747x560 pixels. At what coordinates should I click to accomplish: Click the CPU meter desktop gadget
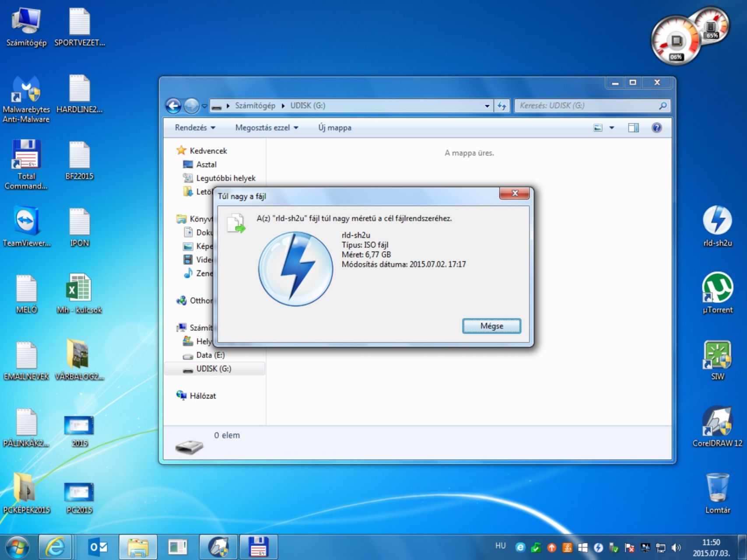[x=676, y=40]
